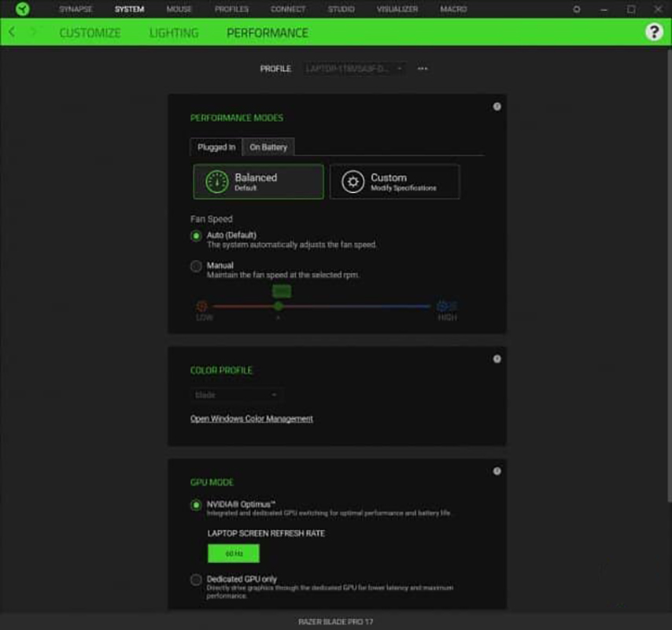Open the Synapse menu
This screenshot has height=630, width=672.
coord(76,9)
